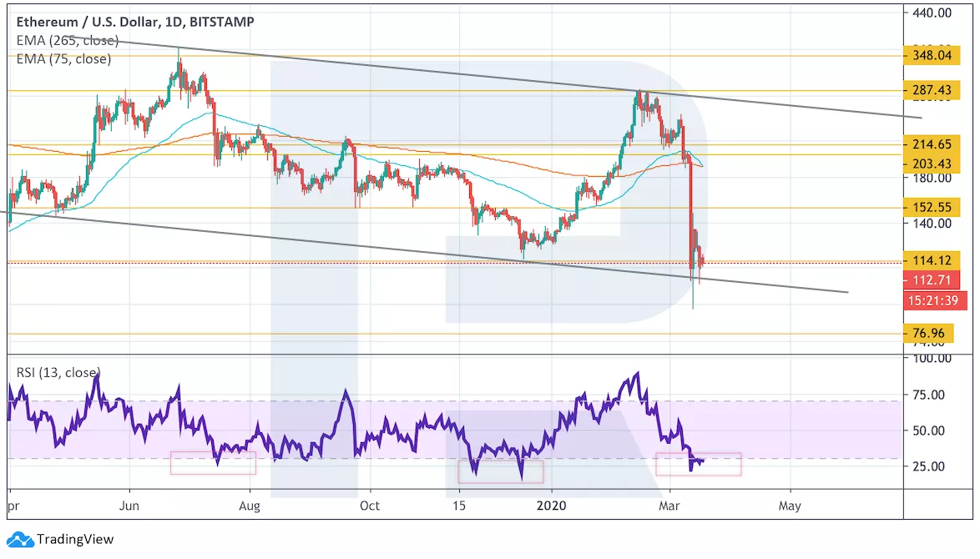This screenshot has height=559, width=980.
Task: Click the 15:21:39 countdown timer label
Action: (x=936, y=300)
